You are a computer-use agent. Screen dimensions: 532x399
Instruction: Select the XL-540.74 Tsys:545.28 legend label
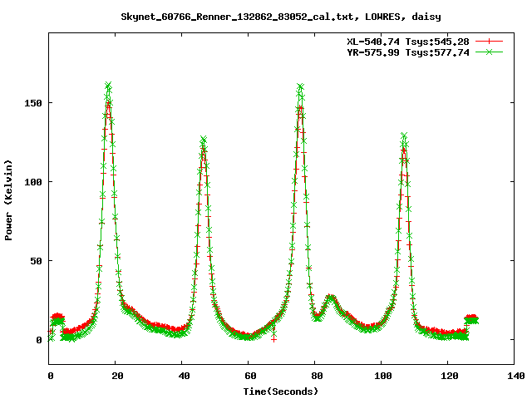[x=407, y=41]
